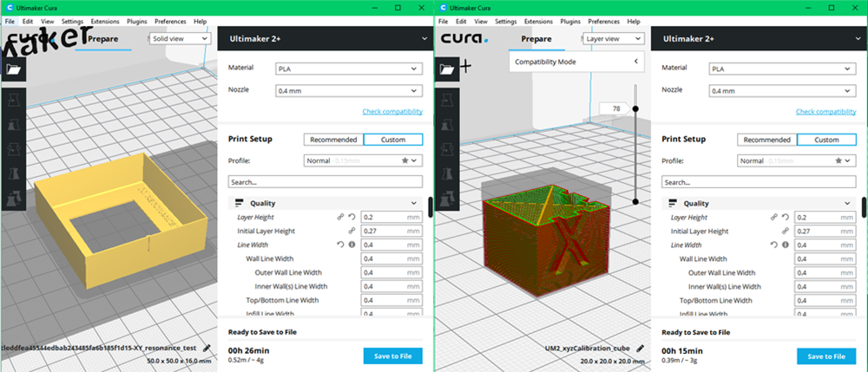
Task: Open Solid view dropdown in left window
Action: point(180,39)
